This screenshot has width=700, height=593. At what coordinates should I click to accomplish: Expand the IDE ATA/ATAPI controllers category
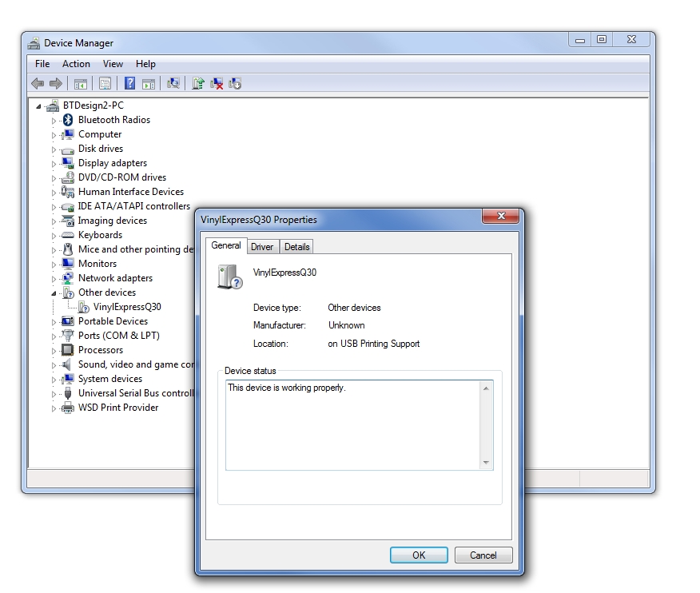tap(54, 207)
